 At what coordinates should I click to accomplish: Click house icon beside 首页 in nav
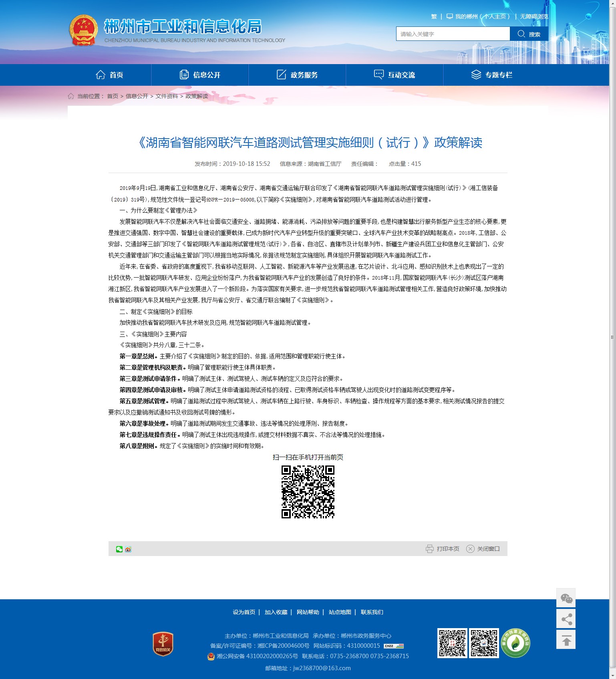coord(101,75)
